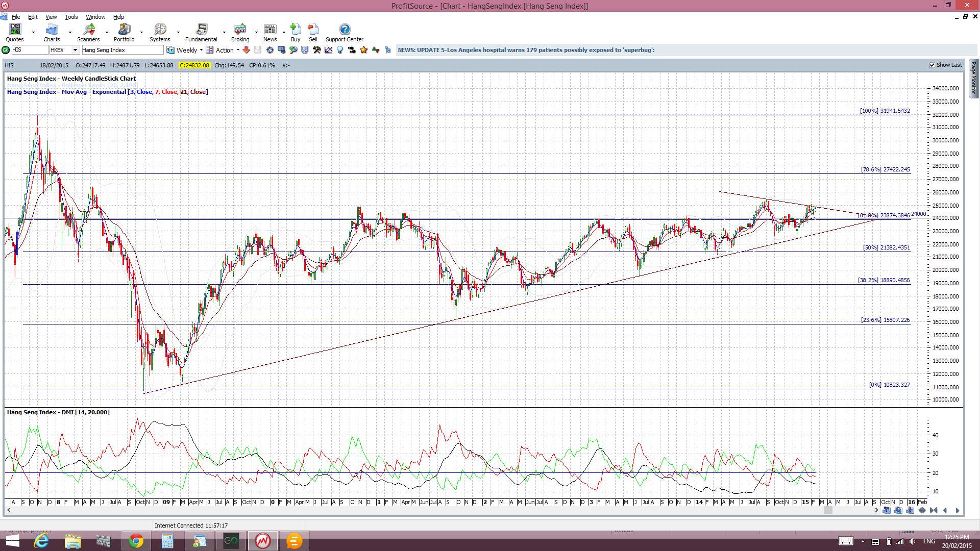Click the news headline ticker link
This screenshot has height=551, width=980.
526,50
